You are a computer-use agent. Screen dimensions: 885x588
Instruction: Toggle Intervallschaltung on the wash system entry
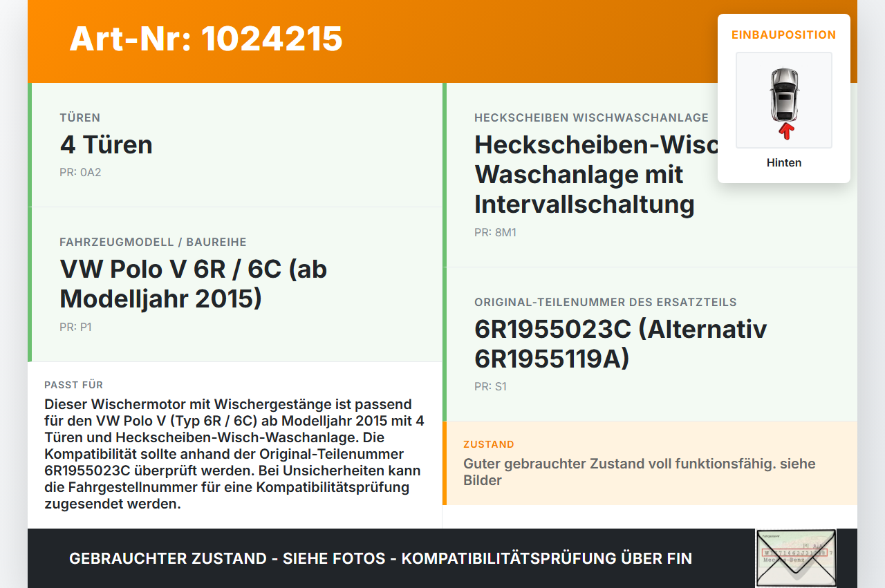click(x=584, y=205)
